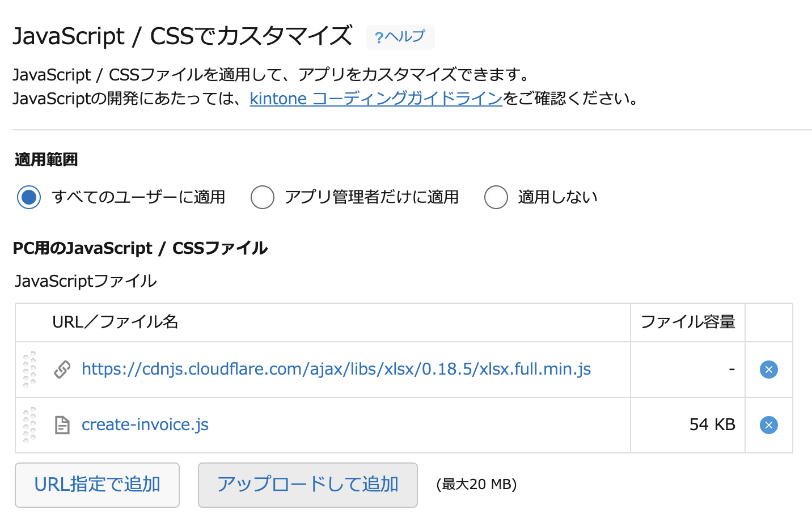This screenshot has width=812, height=518.
Task: Click the アップロードして追加 button
Action: click(307, 485)
